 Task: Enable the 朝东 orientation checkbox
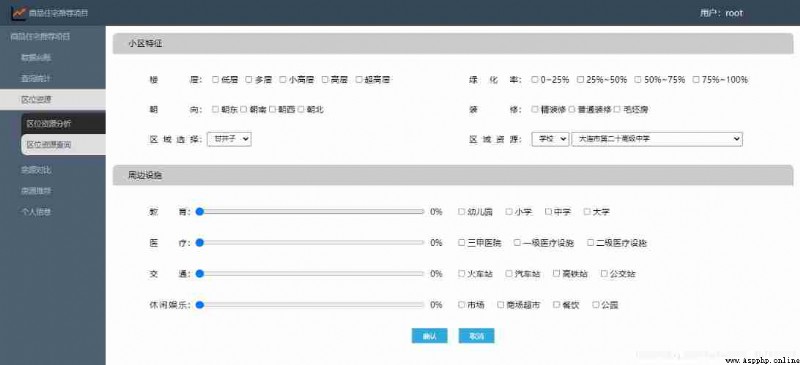215,109
